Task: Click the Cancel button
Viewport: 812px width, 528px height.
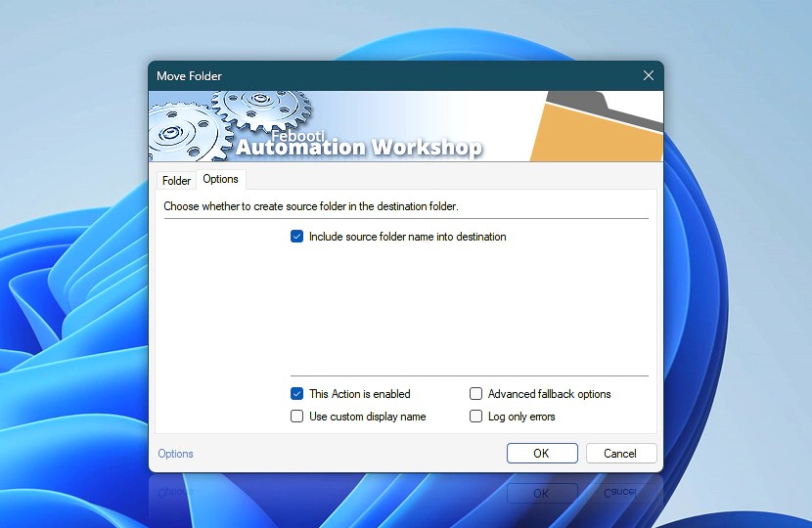Action: click(621, 454)
